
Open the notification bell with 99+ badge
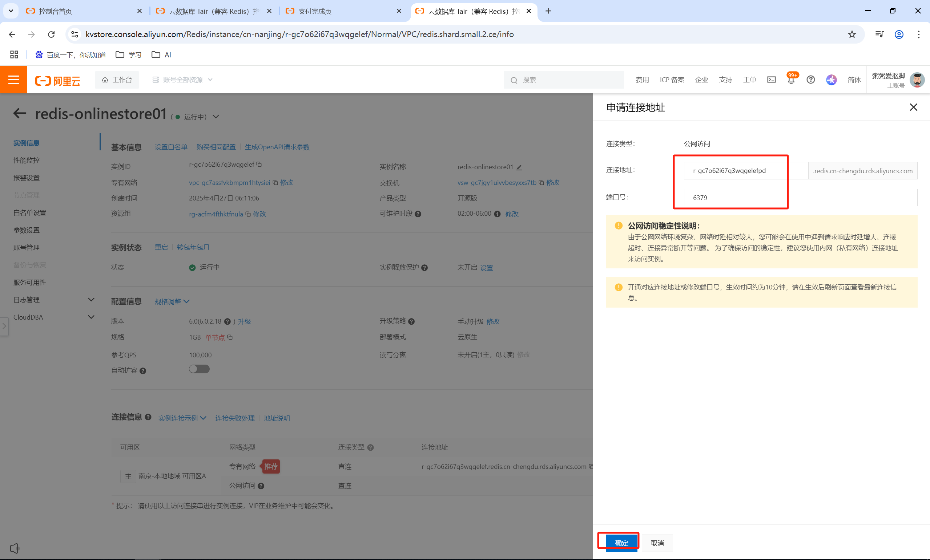click(791, 80)
